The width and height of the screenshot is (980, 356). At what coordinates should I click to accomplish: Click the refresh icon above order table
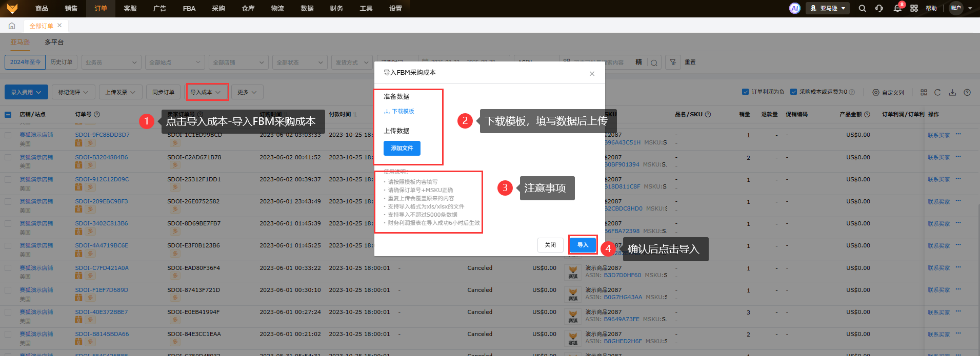point(937,92)
